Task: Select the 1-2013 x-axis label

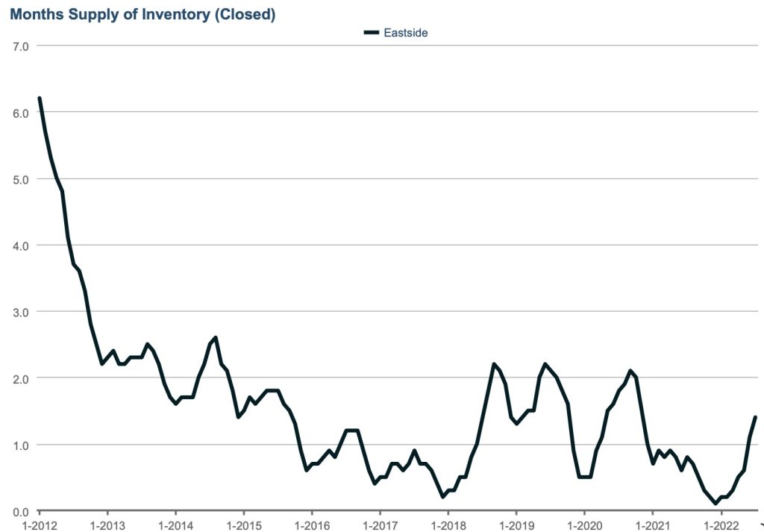Action: [107, 524]
